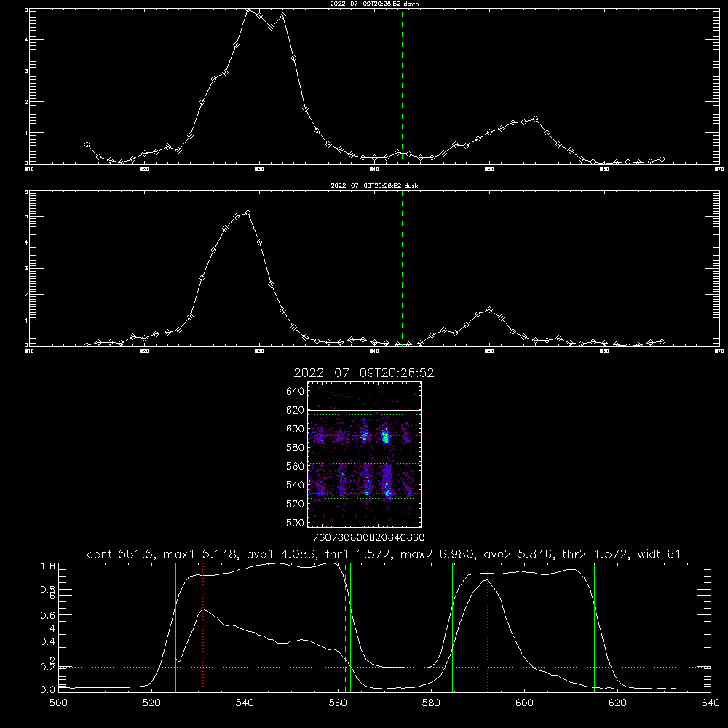Click the secondary peak diamond on dawn curve
This screenshot has width=728, height=728.
(535, 119)
